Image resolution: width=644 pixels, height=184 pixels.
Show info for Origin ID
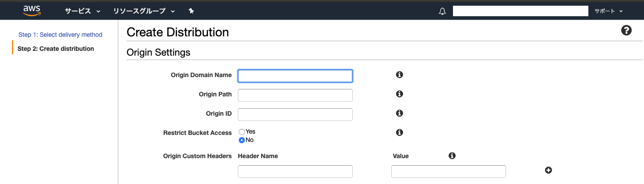tap(399, 113)
